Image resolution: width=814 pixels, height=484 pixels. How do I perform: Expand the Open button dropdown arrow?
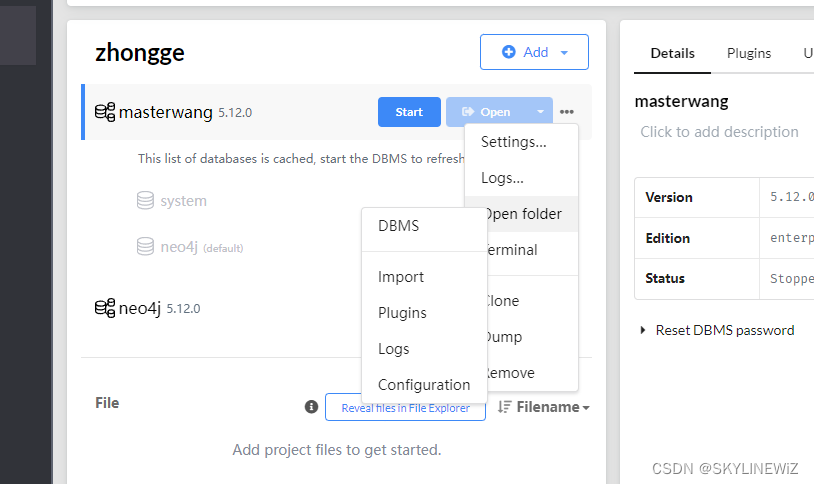click(540, 112)
